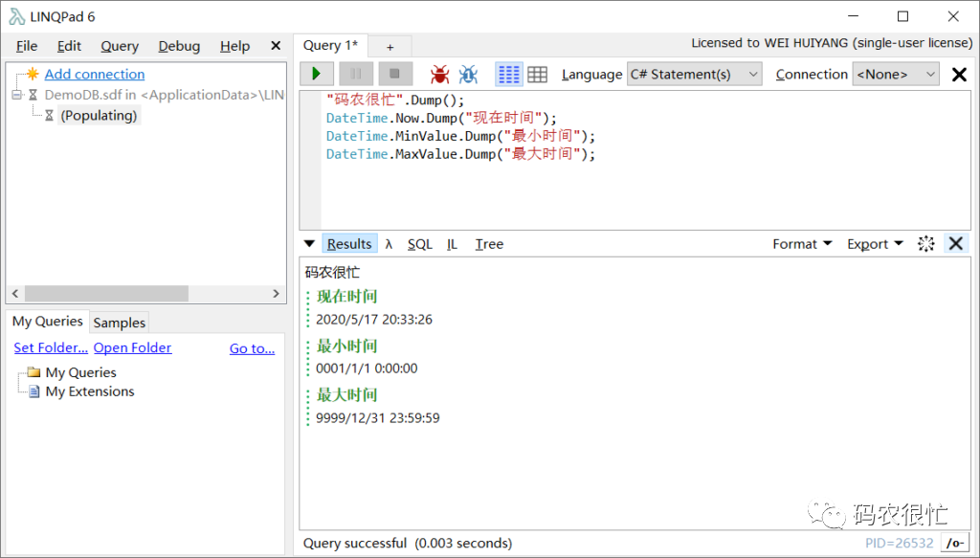Select the IL results tab

point(452,244)
